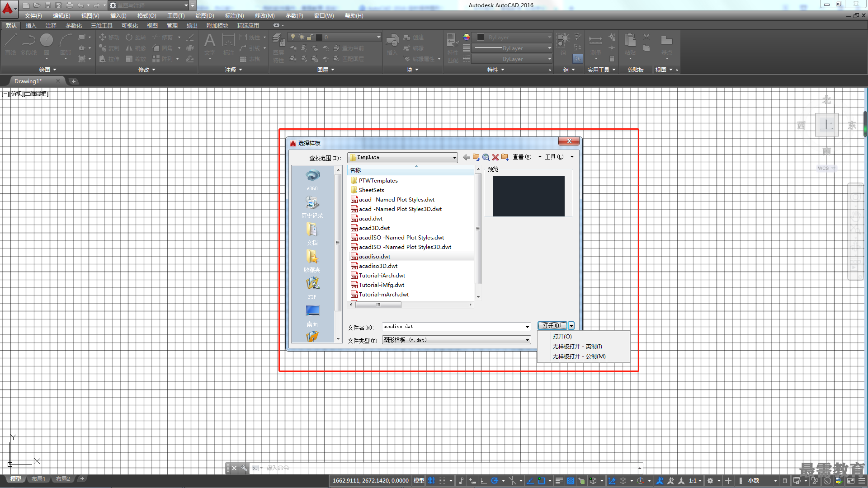Choose 无样板打开 - 公制(M) from the menu

(579, 357)
